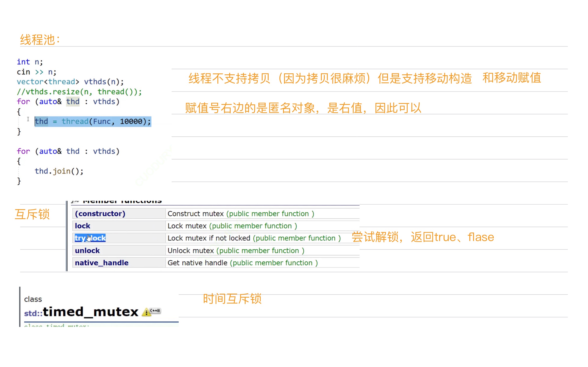
Task: Open the lock member function link
Action: [83, 226]
